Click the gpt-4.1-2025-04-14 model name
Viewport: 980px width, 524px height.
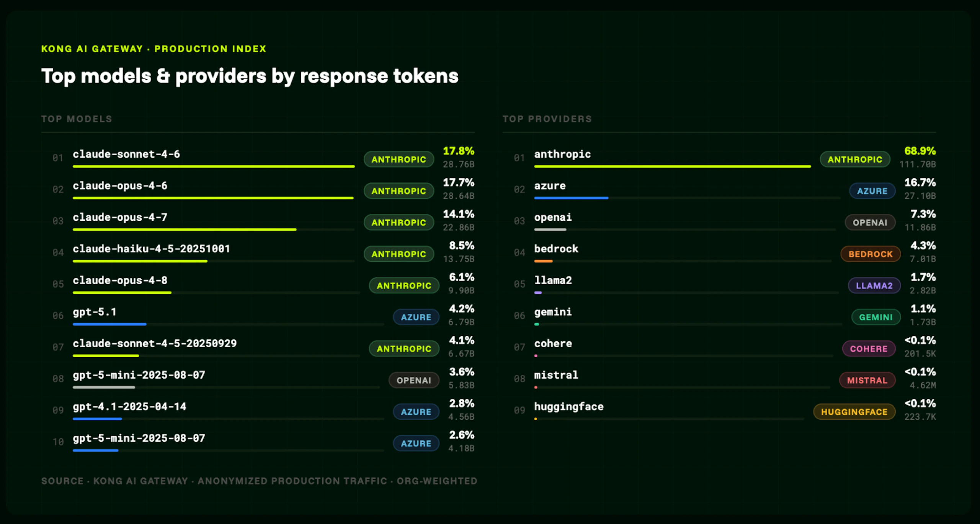(129, 407)
